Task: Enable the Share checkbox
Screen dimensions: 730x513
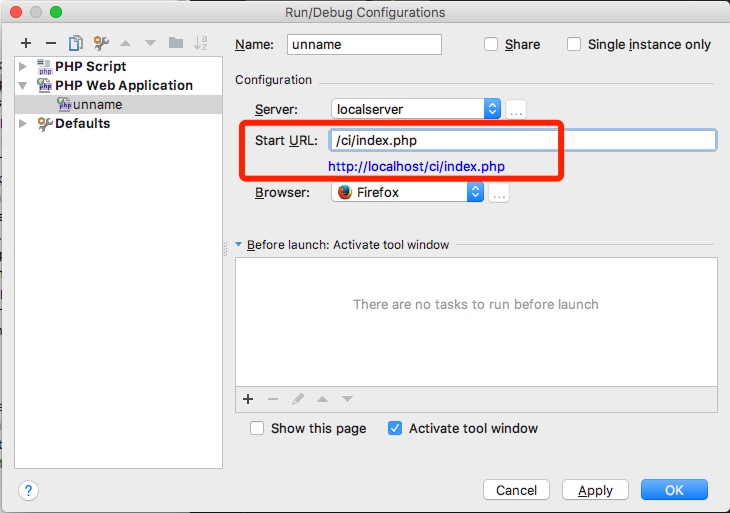Action: click(x=491, y=44)
